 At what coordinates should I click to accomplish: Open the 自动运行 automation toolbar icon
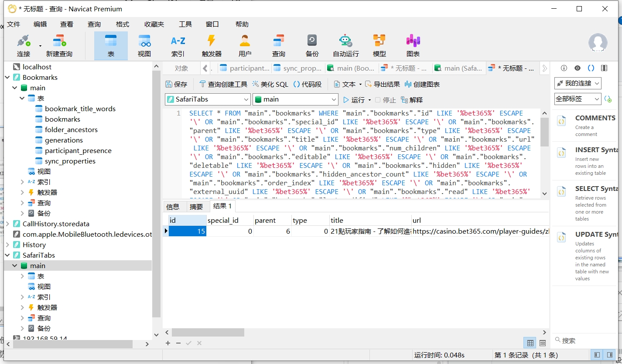[346, 46]
